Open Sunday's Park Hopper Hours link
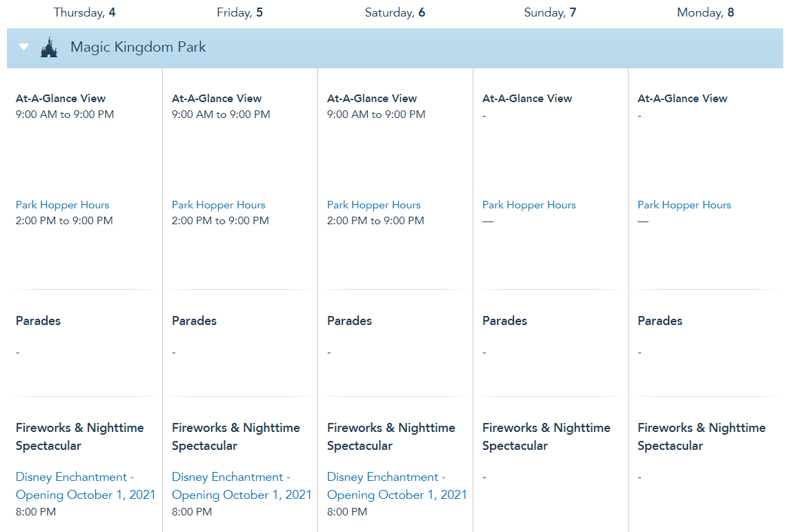The width and height of the screenshot is (788, 532). (529, 205)
